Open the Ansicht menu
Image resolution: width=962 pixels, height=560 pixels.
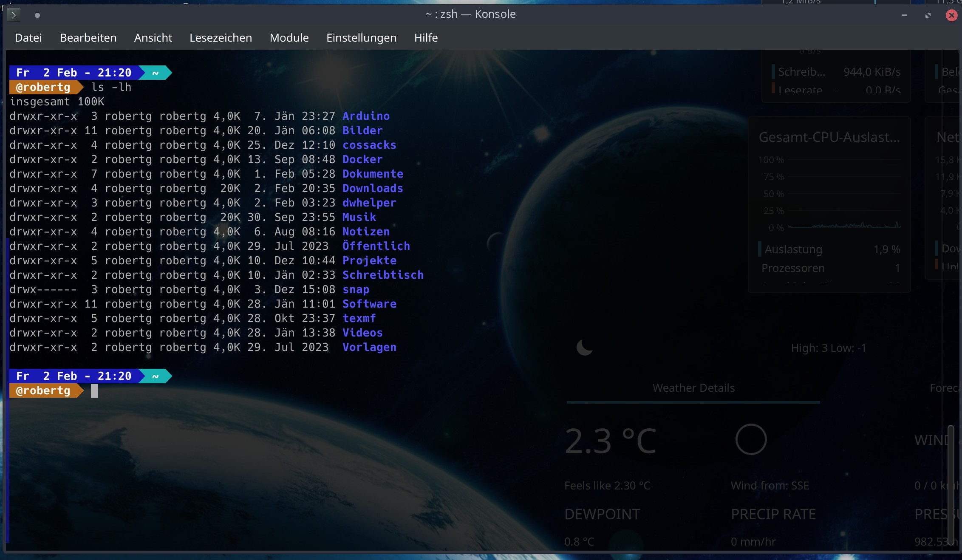pos(153,38)
